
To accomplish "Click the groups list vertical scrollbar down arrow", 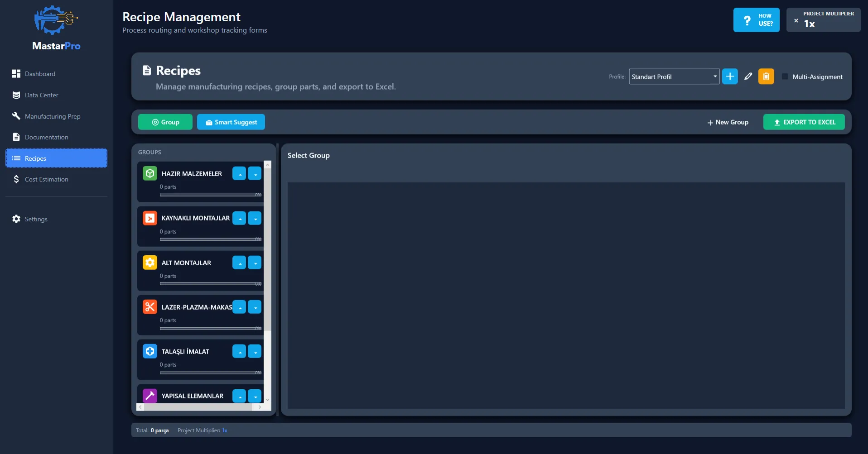I will point(268,400).
